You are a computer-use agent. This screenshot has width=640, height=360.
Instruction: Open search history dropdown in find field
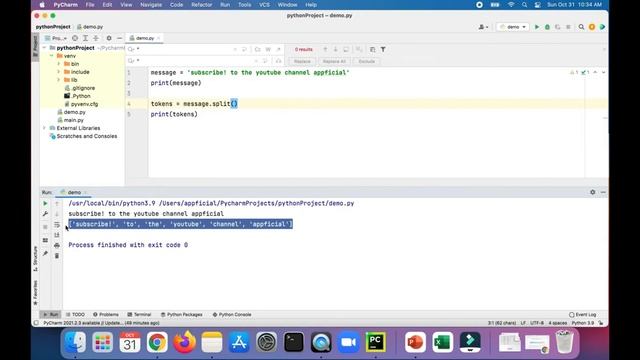pos(133,49)
